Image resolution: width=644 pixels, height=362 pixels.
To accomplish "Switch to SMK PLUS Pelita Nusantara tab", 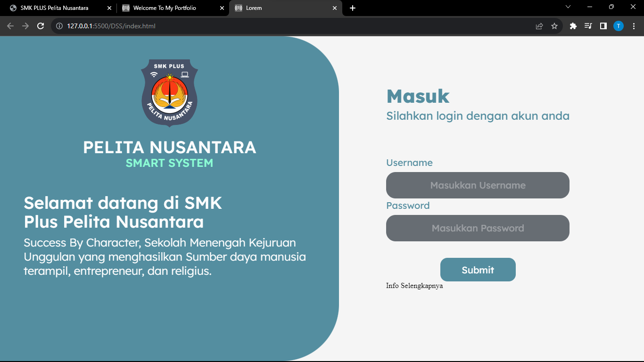I will tap(54, 8).
